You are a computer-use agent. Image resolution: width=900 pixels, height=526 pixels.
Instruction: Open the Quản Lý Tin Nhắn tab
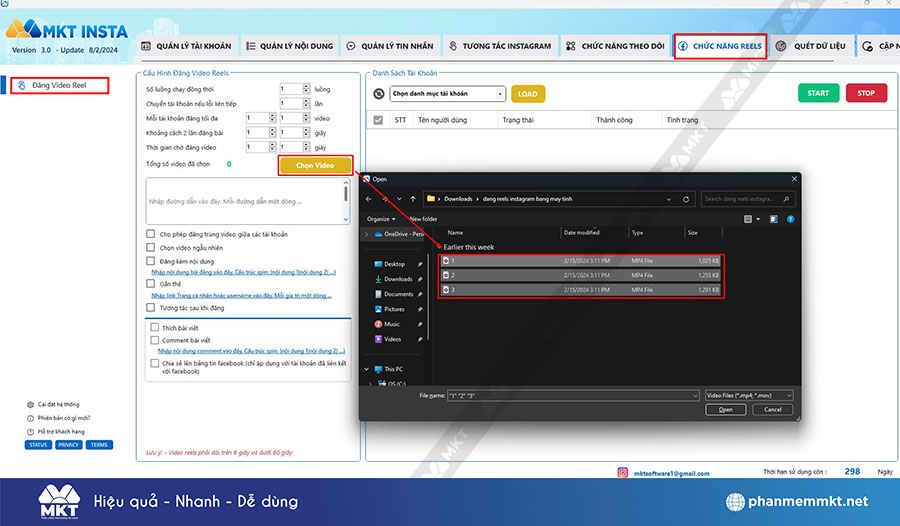pos(390,46)
